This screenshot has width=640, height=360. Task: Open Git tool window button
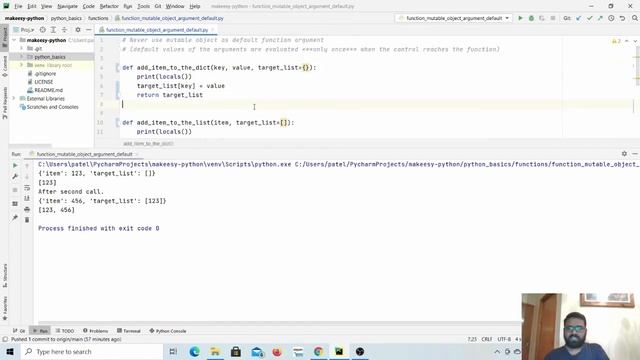coord(19,331)
